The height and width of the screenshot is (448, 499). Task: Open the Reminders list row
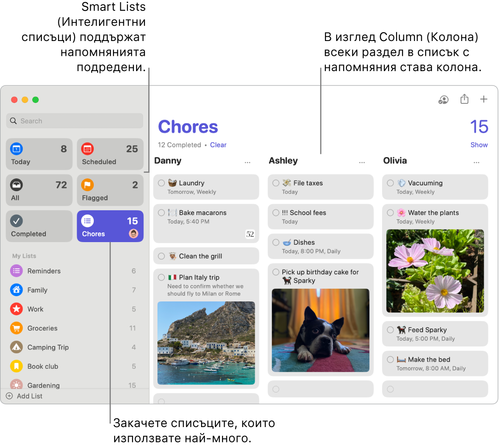coord(74,271)
